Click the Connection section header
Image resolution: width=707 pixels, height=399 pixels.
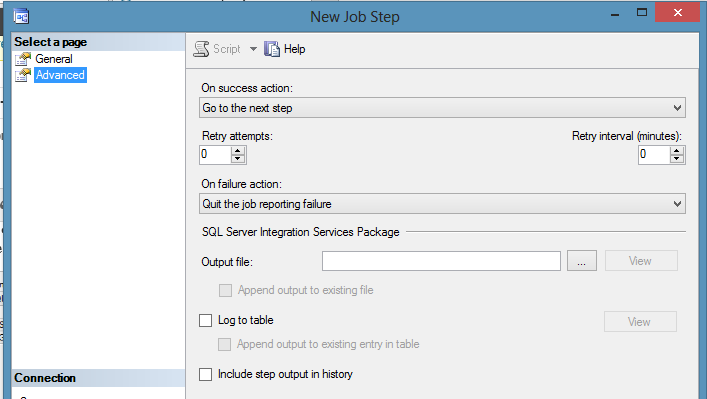pyautogui.click(x=45, y=378)
